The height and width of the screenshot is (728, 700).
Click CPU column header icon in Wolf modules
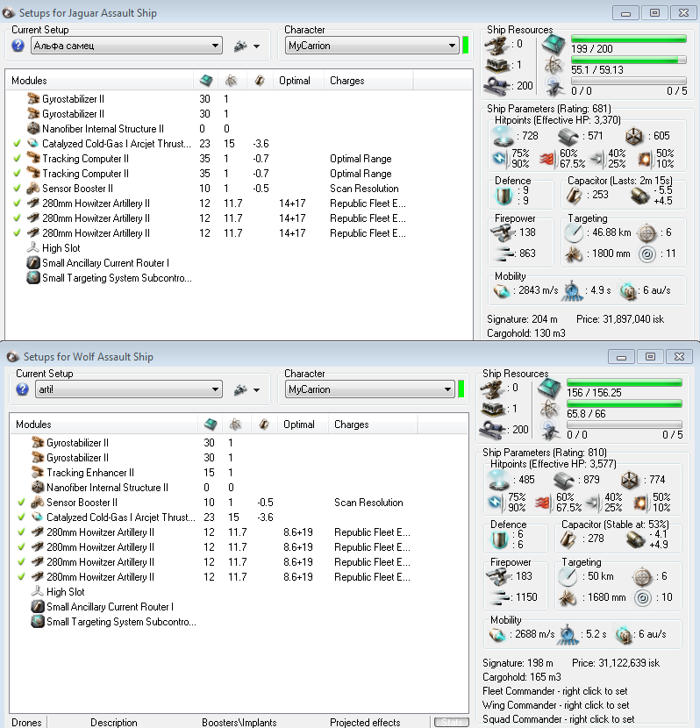point(211,424)
